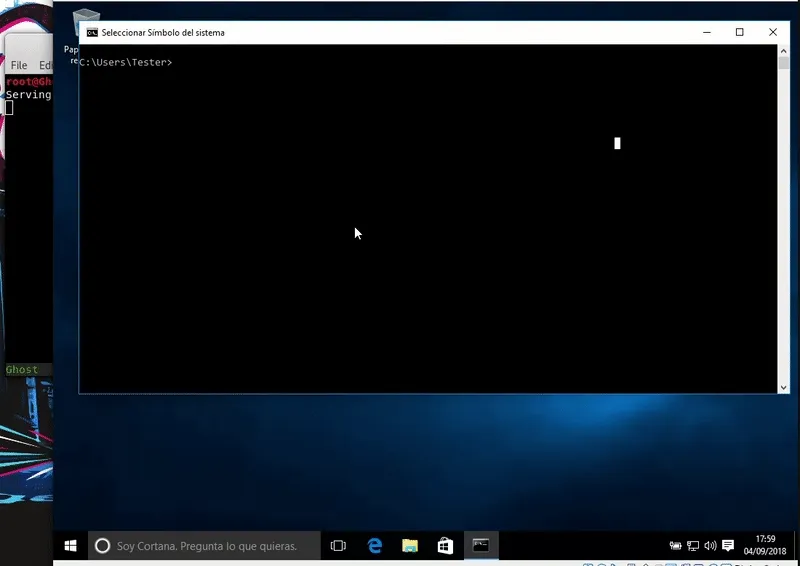Open the Edit menu in background terminal
The height and width of the screenshot is (566, 800).
click(x=44, y=65)
